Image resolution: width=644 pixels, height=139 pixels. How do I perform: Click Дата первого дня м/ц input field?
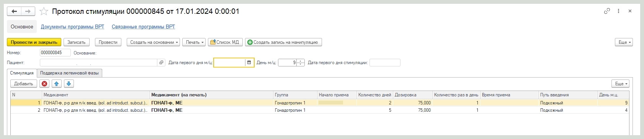(230, 63)
